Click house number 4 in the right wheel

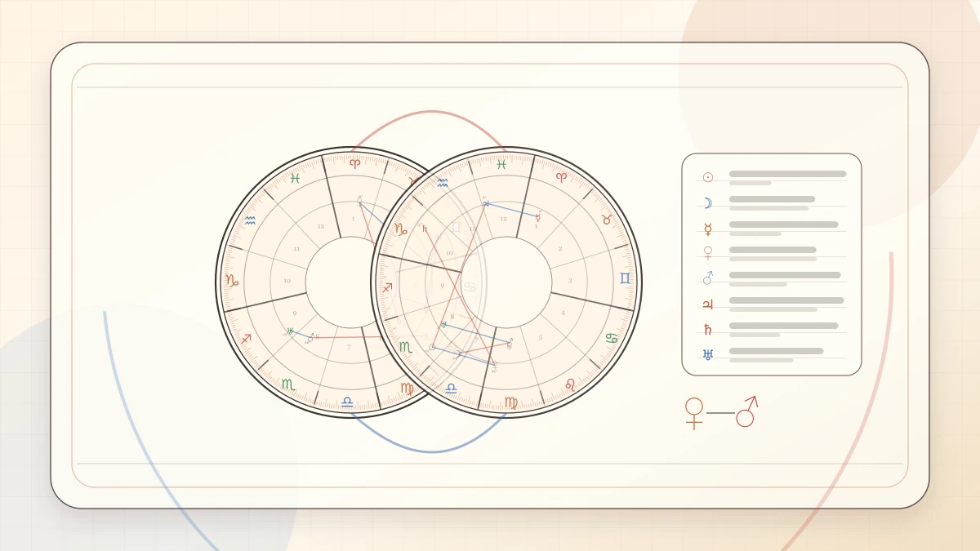coord(563,313)
